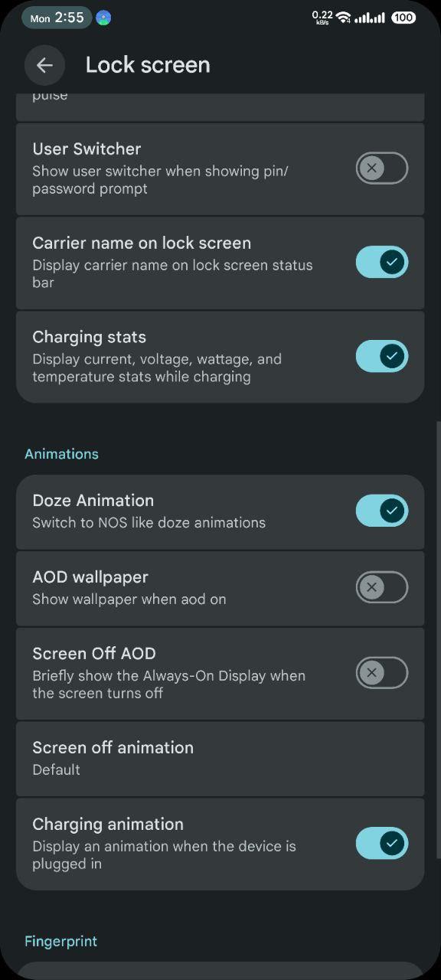Viewport: 441px width, 980px height.
Task: Enable the AOD wallpaper switch
Action: click(382, 587)
